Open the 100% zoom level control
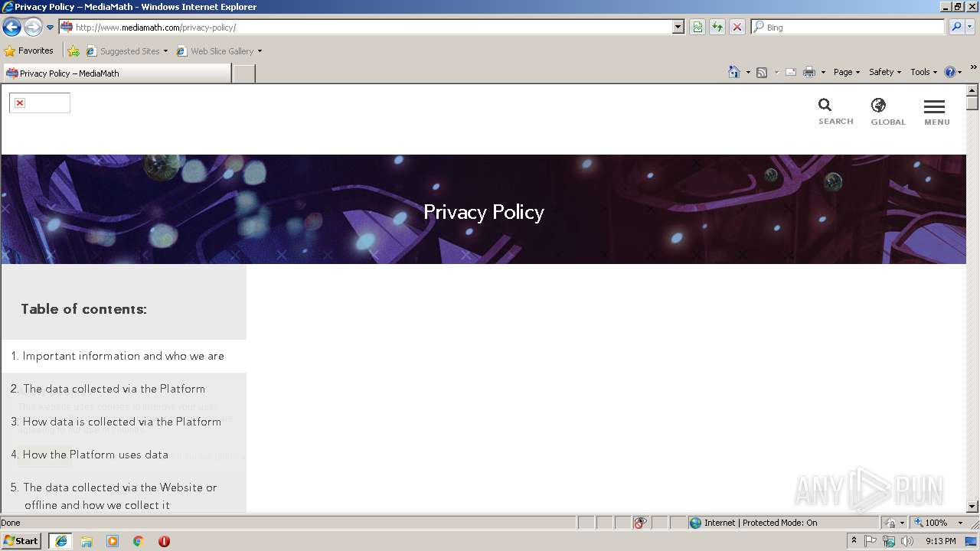The image size is (980, 551). pyautogui.click(x=930, y=523)
